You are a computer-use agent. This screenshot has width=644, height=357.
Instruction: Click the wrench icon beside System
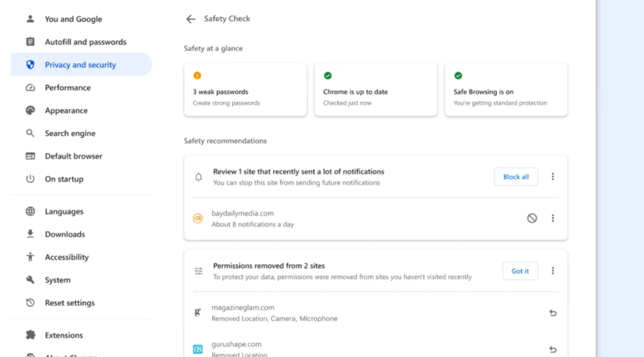click(30, 280)
